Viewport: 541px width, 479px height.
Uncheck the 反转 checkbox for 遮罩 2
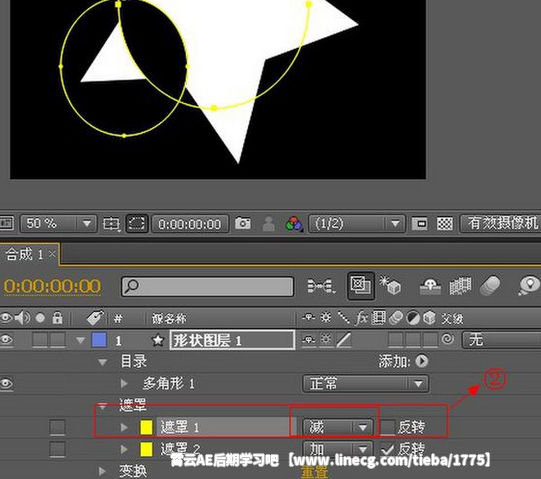388,449
